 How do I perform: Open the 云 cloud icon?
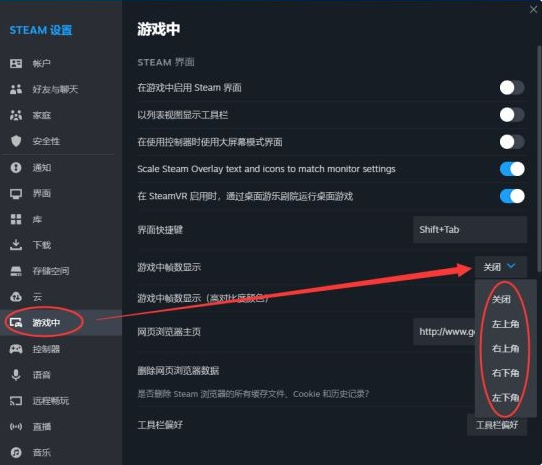coord(16,297)
